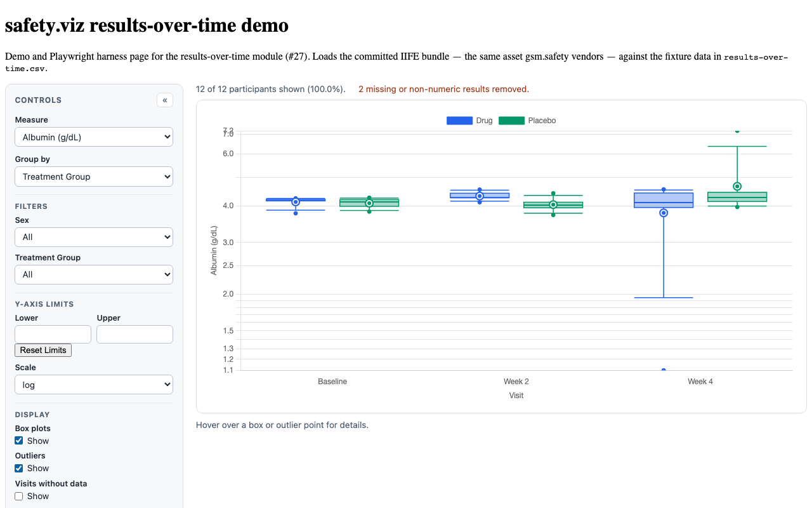Enable Visits without data Show checkbox

19,496
